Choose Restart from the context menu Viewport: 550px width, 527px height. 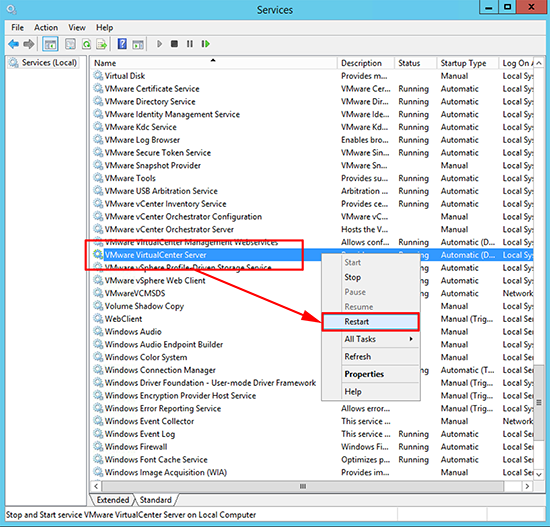[x=370, y=322]
